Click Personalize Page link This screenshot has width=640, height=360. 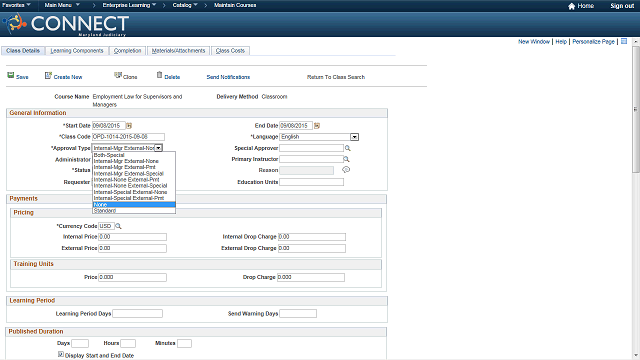[x=593, y=42]
